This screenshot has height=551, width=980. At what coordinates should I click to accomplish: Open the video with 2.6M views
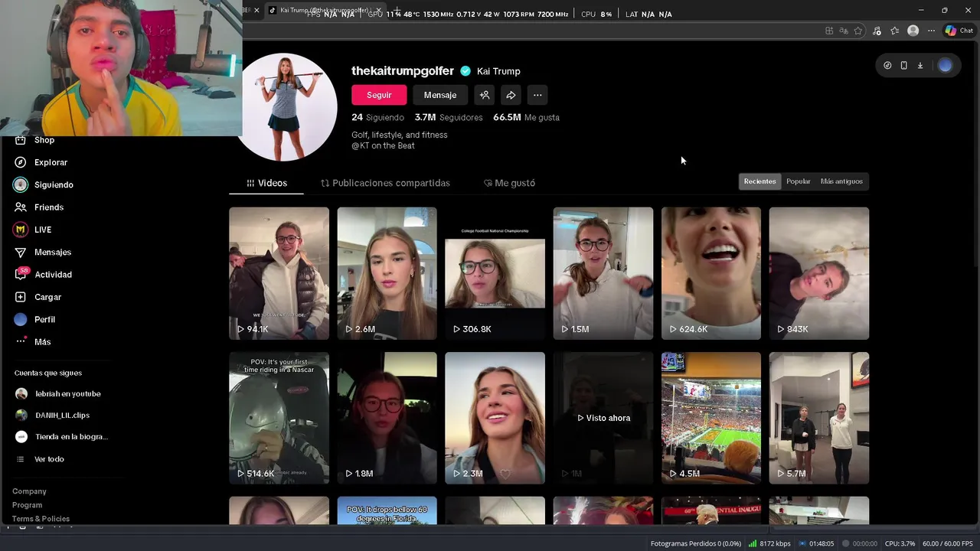[x=387, y=273]
